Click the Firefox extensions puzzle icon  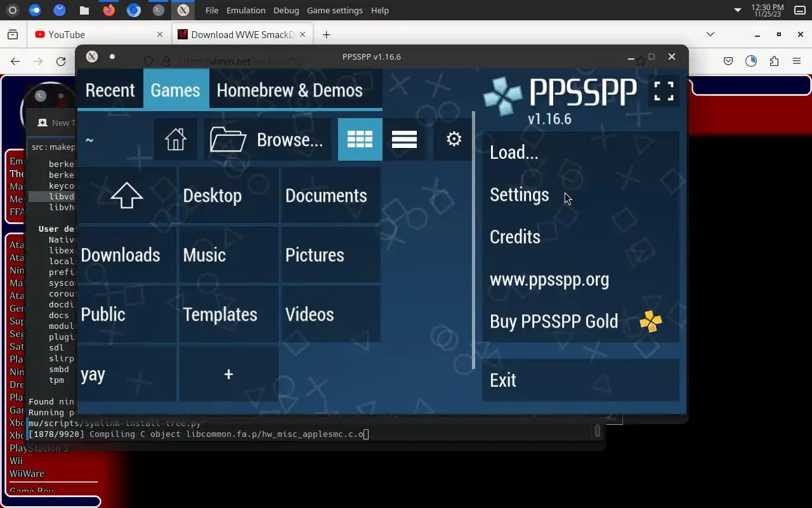point(774,61)
